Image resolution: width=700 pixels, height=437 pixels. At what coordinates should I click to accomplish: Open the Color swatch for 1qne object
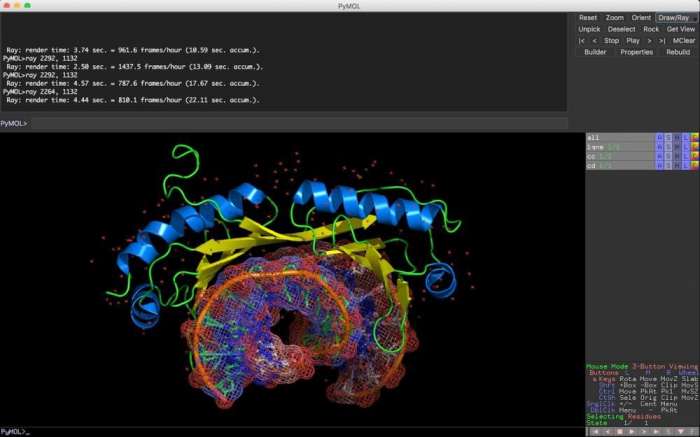click(x=695, y=147)
